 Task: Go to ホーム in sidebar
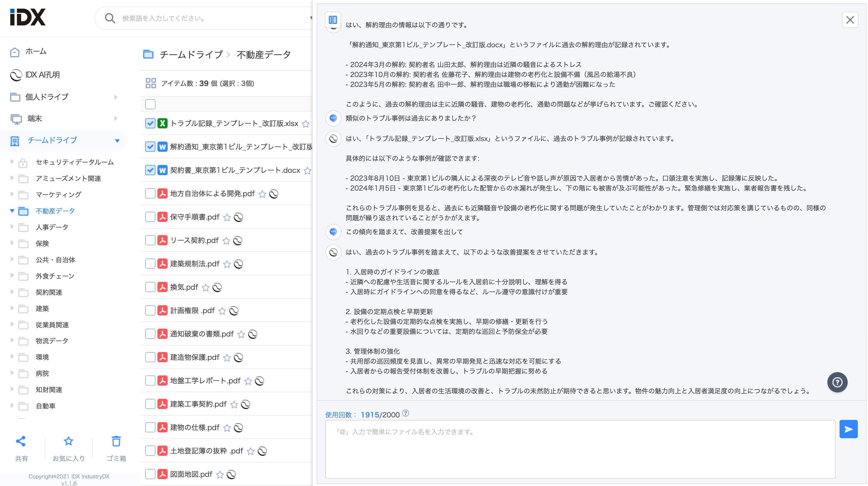(x=36, y=52)
